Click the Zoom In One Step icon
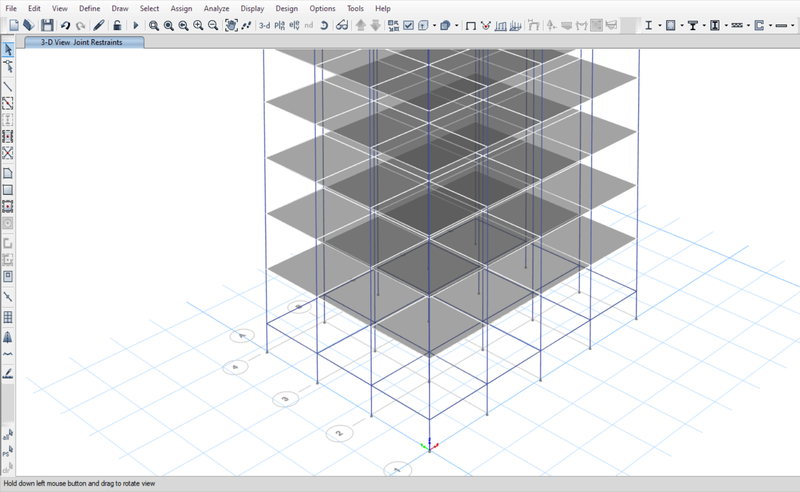Image resolution: width=800 pixels, height=492 pixels. click(x=198, y=25)
